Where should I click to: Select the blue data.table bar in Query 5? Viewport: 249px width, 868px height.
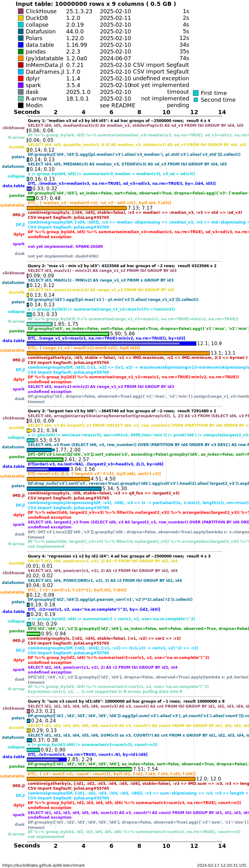(47, 760)
